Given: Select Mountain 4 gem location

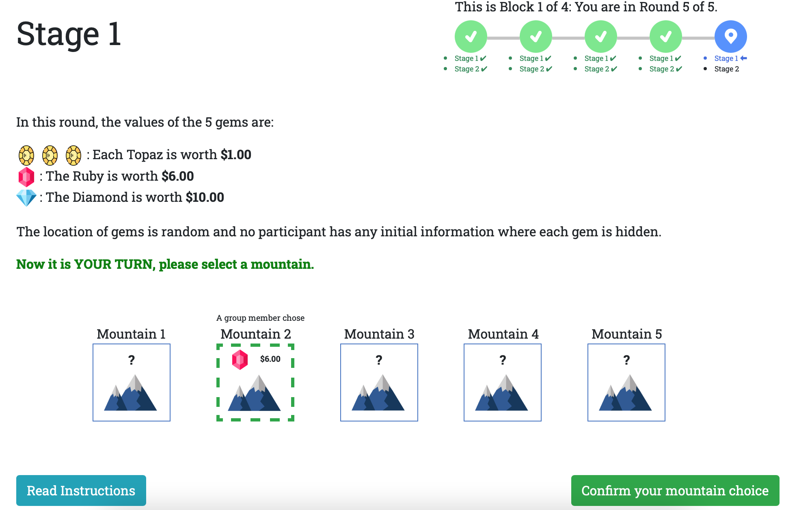Looking at the screenshot, I should (x=503, y=382).
